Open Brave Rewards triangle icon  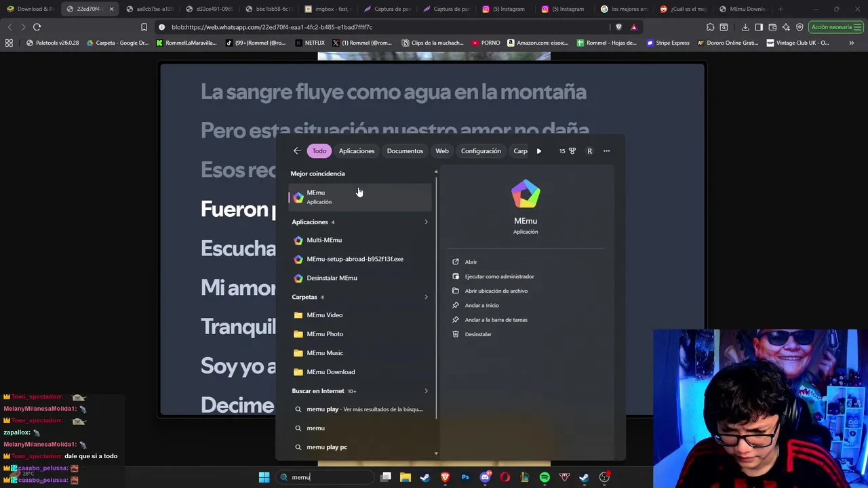633,27
